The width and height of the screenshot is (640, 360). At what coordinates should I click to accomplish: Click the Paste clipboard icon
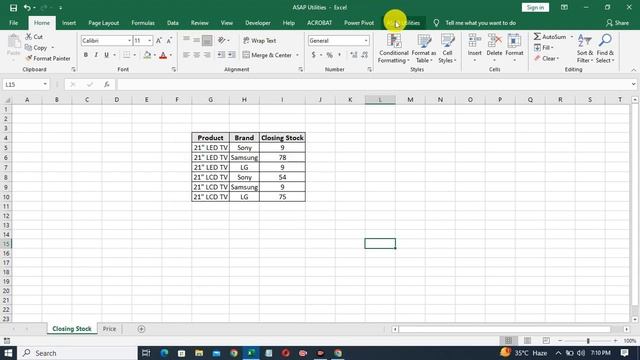click(13, 42)
